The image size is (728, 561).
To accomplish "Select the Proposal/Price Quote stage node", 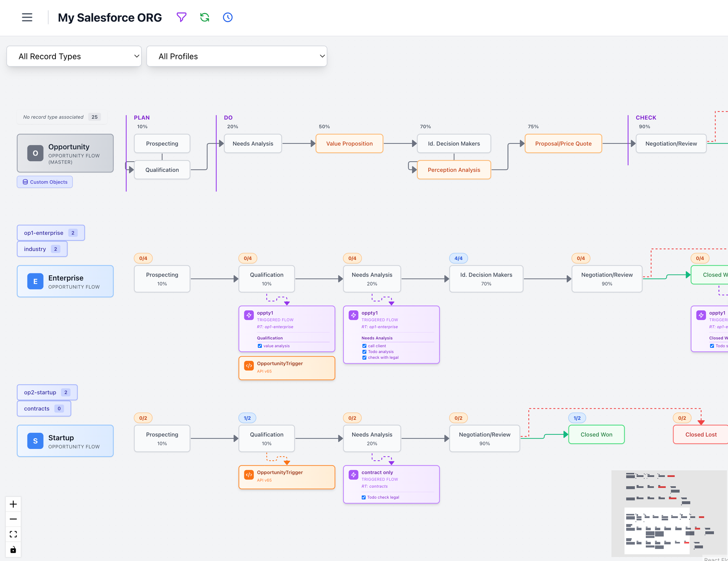I will pyautogui.click(x=563, y=144).
